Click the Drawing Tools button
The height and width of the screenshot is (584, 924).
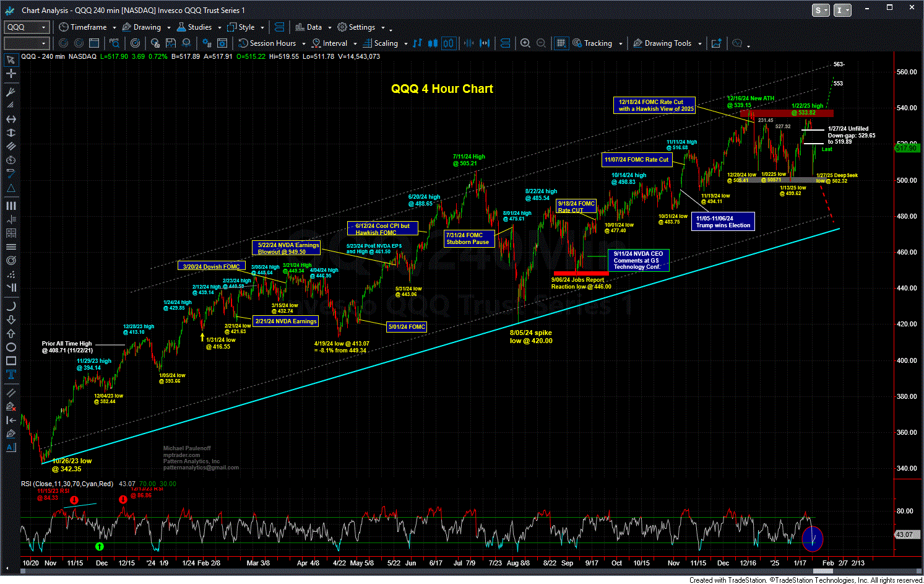(662, 43)
